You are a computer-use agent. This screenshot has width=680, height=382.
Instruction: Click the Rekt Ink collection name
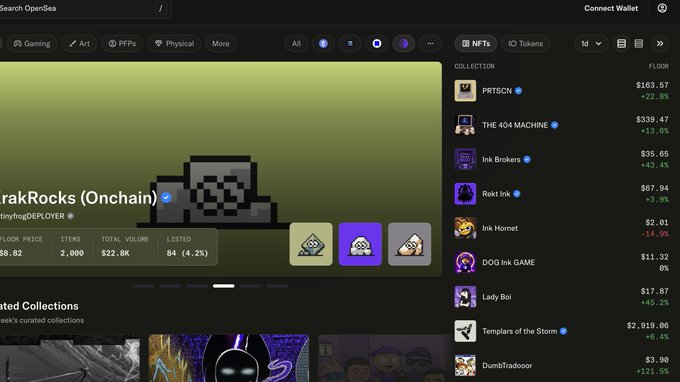pyautogui.click(x=496, y=194)
